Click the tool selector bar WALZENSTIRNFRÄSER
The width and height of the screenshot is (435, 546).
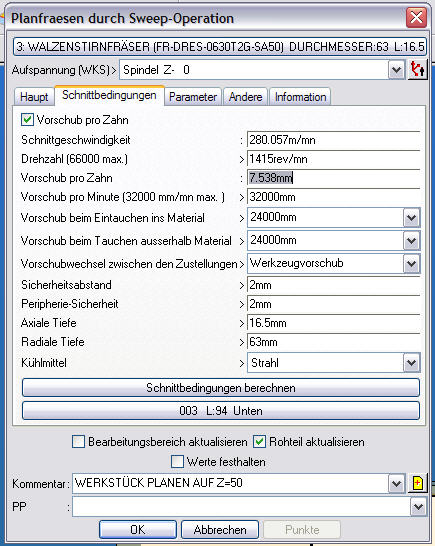pyautogui.click(x=220, y=46)
